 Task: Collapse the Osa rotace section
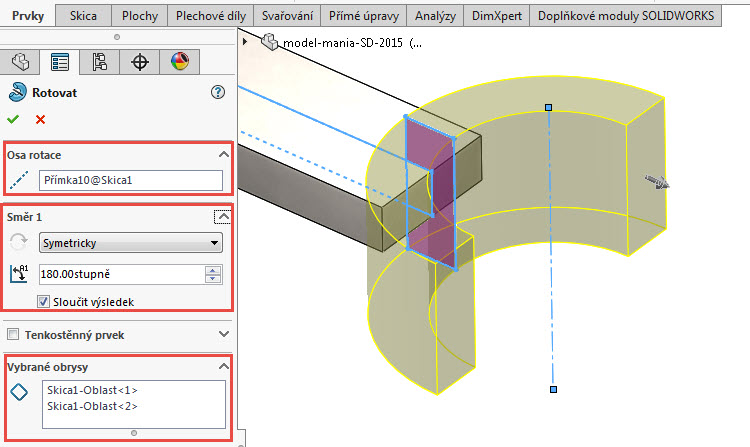point(222,155)
